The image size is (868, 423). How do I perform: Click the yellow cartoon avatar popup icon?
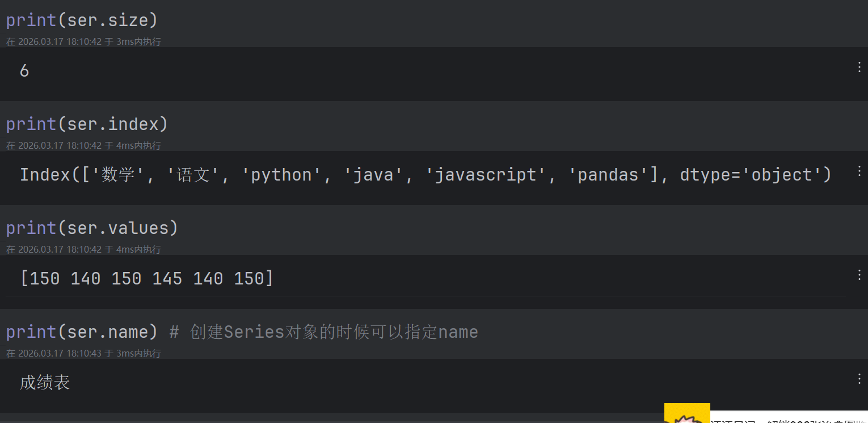(687, 413)
